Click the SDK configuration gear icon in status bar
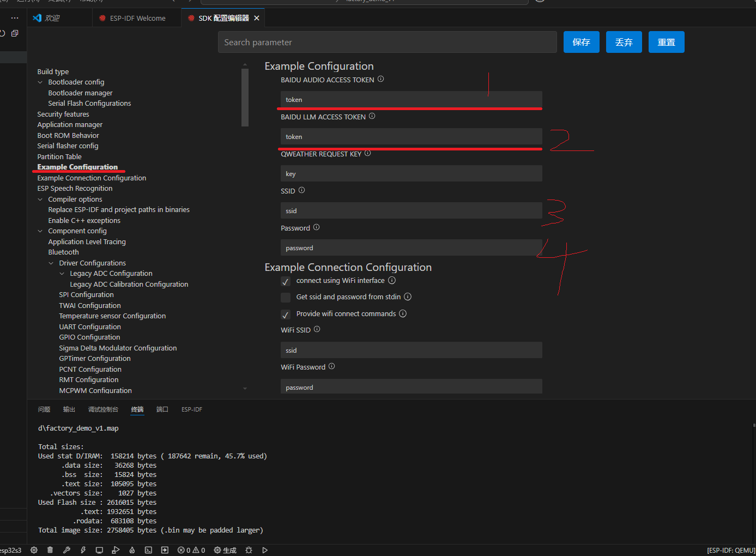The width and height of the screenshot is (756, 556). [x=34, y=550]
